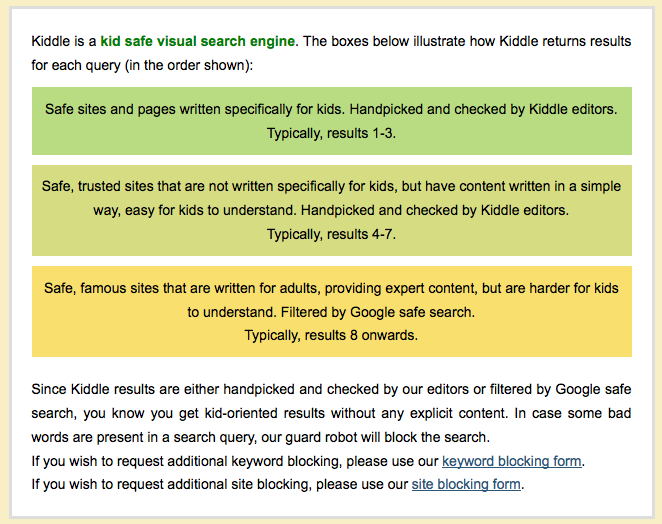Click the 'Typically, results 1-3.' line
This screenshot has height=524, width=662.
pyautogui.click(x=331, y=133)
